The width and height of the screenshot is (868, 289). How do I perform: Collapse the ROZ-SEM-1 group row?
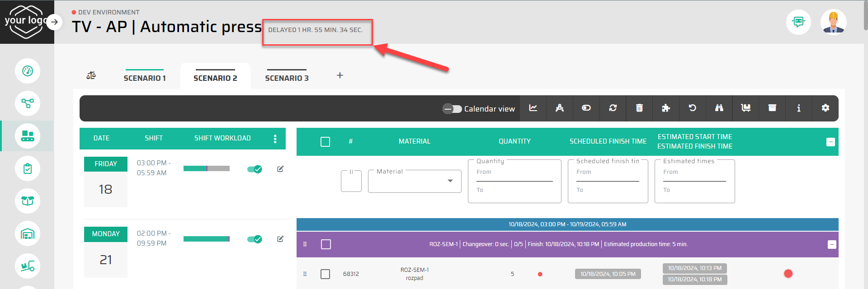(831, 244)
